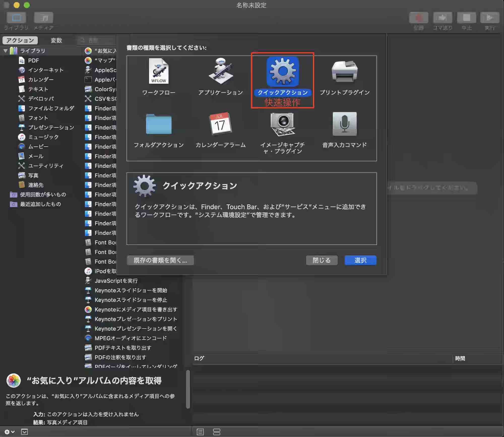Click the 選択 button
Screen dimensions: 504x437
360,260
